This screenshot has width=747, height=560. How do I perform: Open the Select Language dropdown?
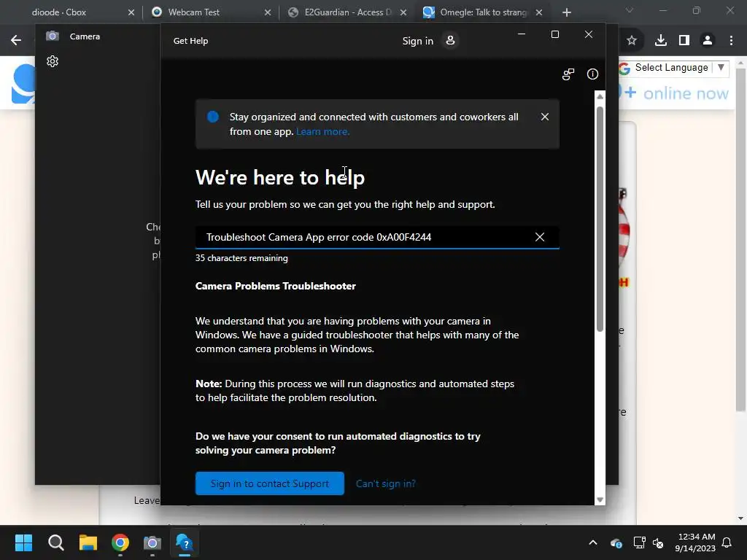click(674, 68)
